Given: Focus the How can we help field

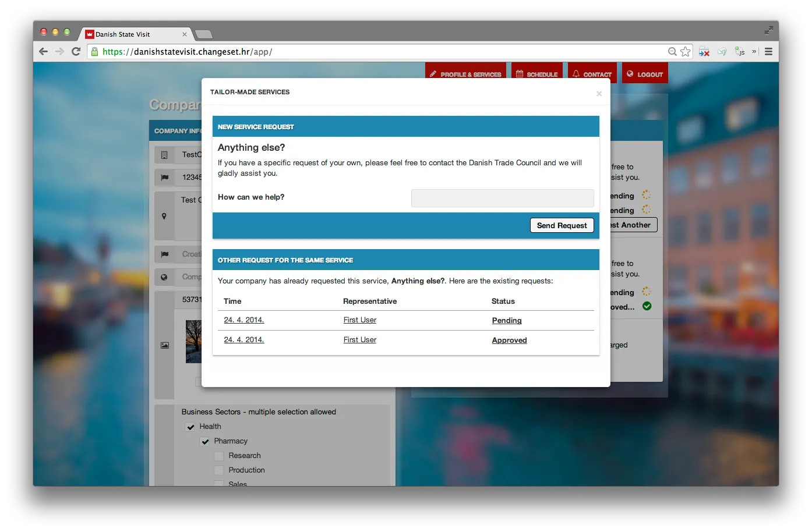Looking at the screenshot, I should point(502,198).
